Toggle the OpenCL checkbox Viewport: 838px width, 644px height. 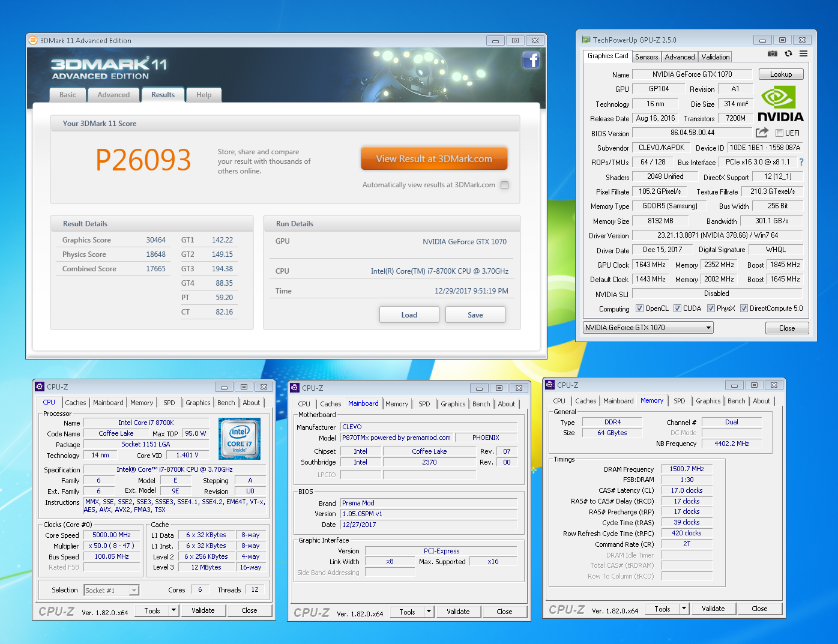[640, 308]
